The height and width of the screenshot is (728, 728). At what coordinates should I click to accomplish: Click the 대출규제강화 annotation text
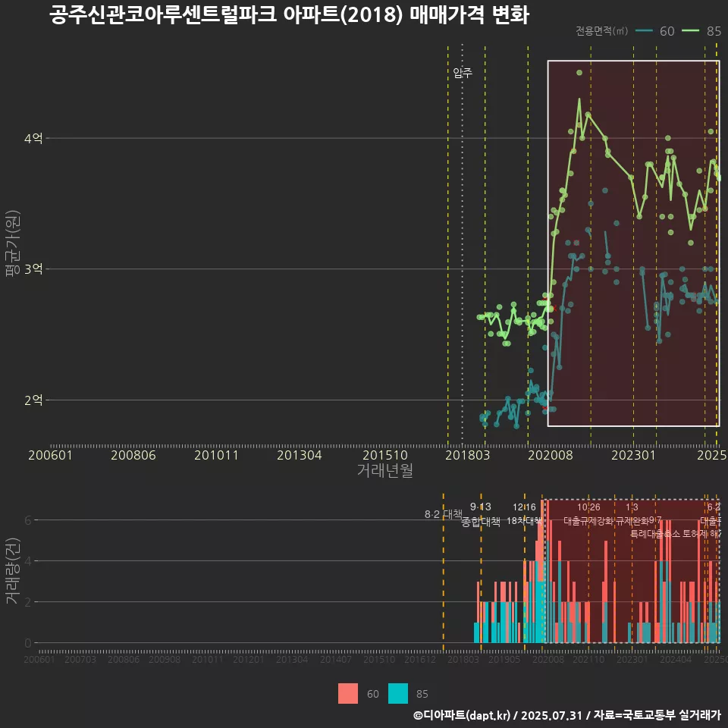coord(588,520)
